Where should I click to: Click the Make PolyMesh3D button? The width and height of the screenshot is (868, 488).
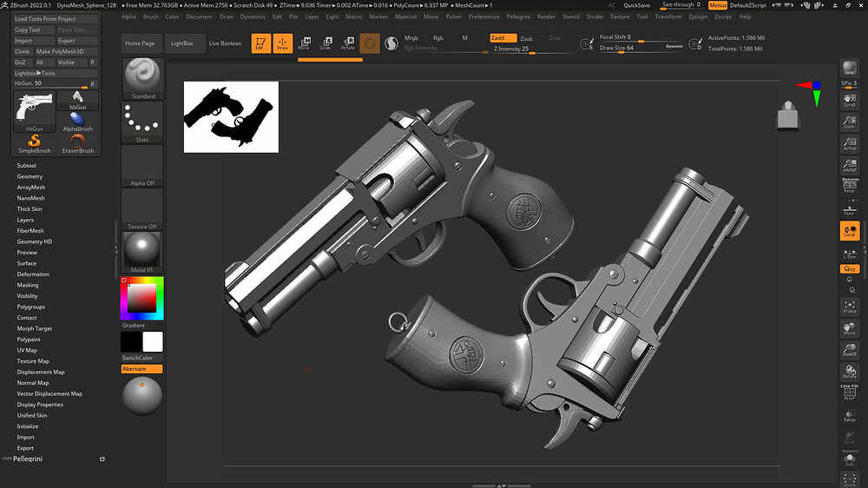pyautogui.click(x=67, y=51)
